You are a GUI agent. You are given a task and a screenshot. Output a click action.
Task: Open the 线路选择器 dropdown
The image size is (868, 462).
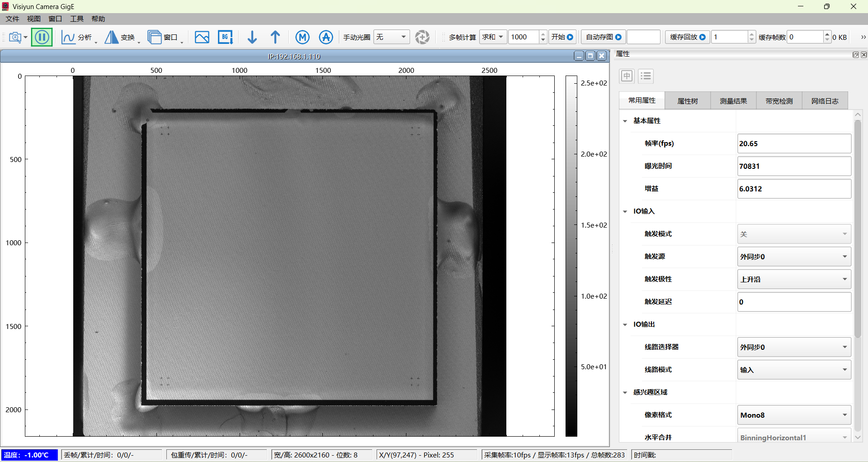tap(794, 347)
